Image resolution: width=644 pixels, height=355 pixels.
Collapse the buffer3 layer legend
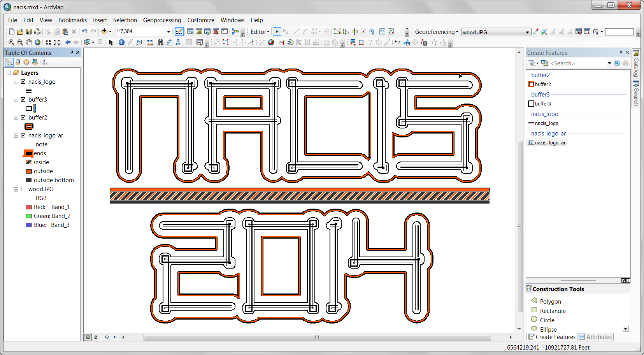pos(16,100)
